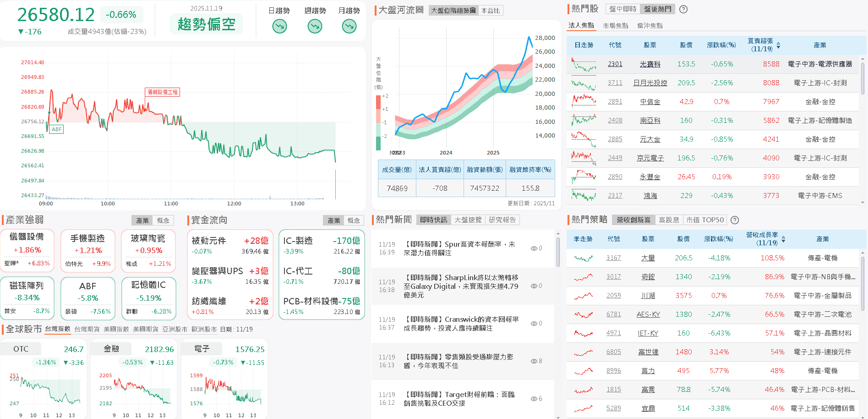Open stock code 2317 鴻海 page
The height and width of the screenshot is (419, 868).
click(615, 195)
